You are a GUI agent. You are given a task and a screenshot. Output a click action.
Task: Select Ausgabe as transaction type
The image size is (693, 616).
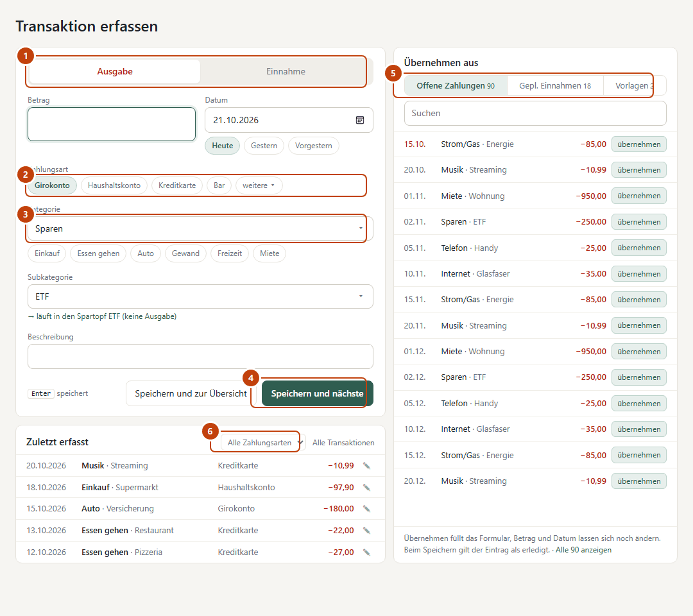coord(115,72)
